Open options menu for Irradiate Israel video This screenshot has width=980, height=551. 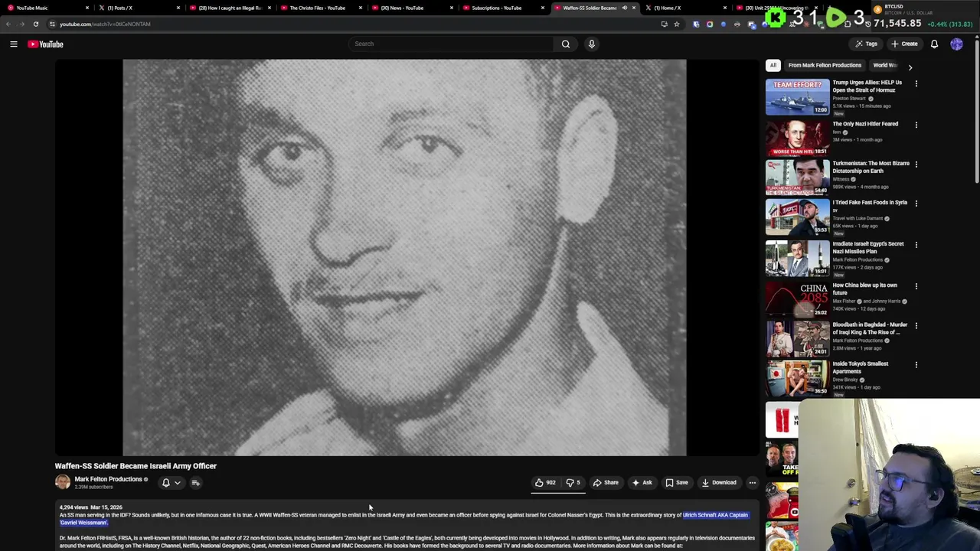(916, 245)
